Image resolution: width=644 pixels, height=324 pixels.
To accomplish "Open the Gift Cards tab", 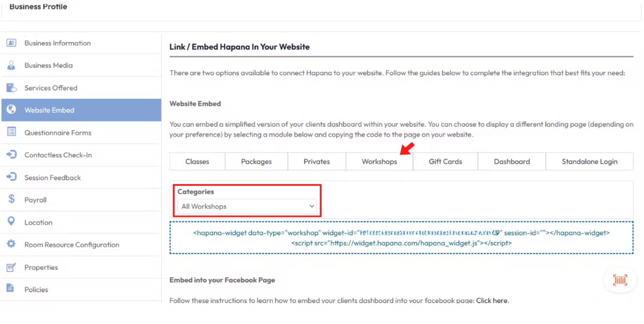I will pyautogui.click(x=445, y=161).
